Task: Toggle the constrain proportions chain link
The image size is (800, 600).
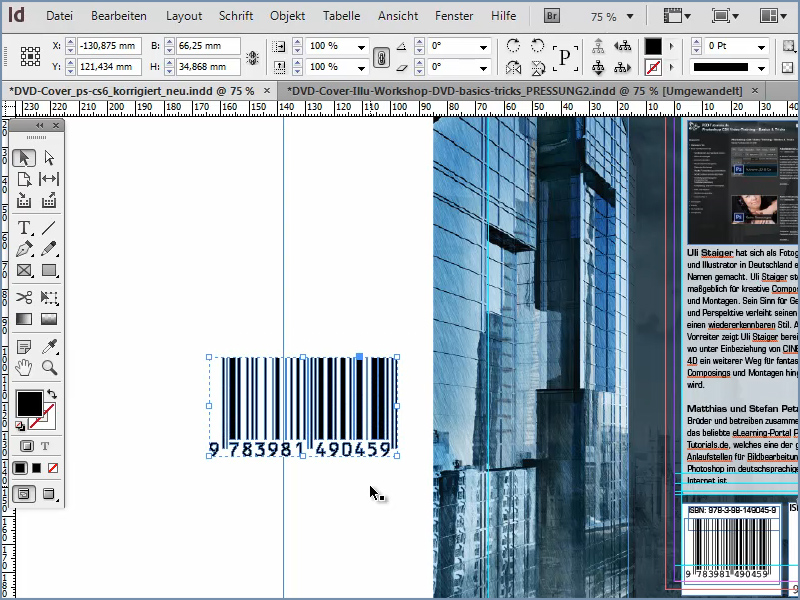Action: [x=381, y=56]
